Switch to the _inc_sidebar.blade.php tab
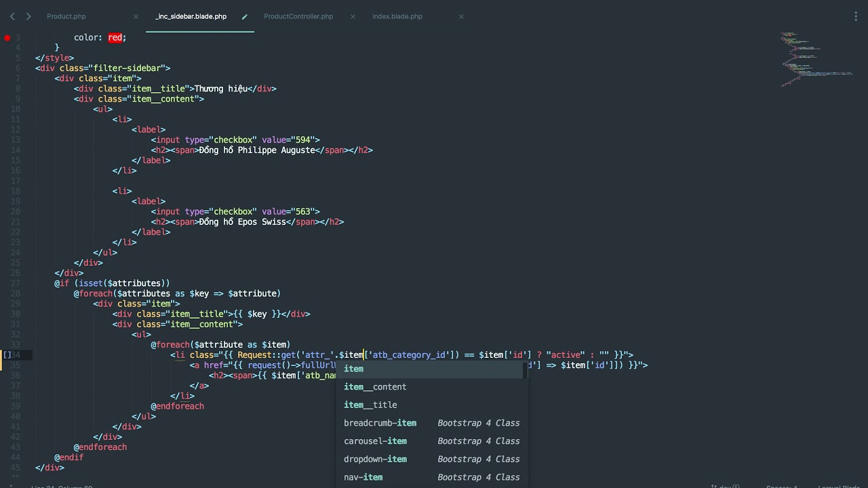The image size is (868, 488). (x=191, y=16)
